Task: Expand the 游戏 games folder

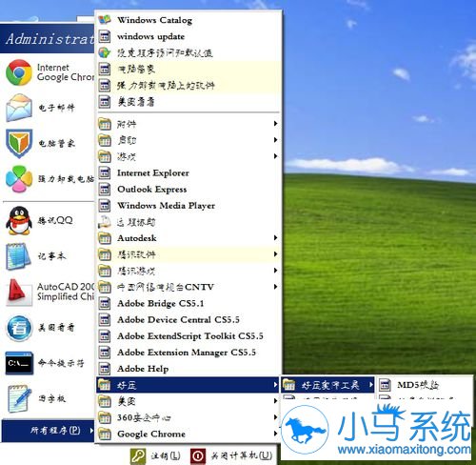Action: point(188,156)
